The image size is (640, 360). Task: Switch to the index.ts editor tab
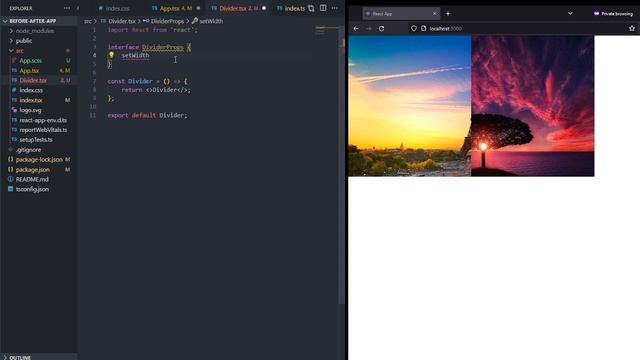pyautogui.click(x=291, y=8)
